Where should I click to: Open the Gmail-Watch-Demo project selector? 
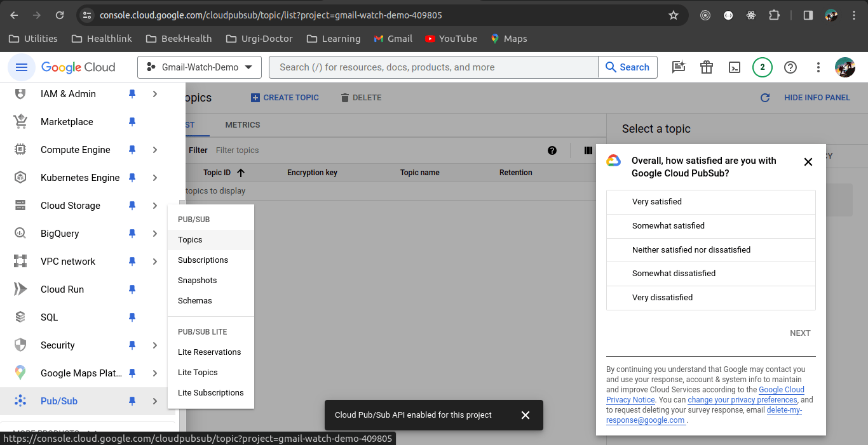[x=199, y=67]
